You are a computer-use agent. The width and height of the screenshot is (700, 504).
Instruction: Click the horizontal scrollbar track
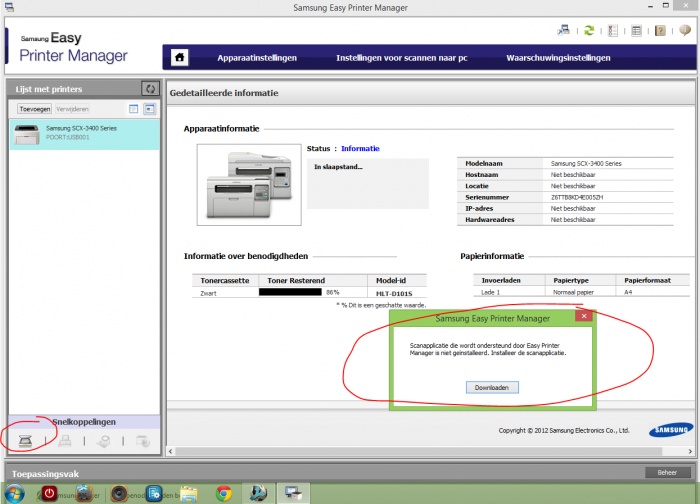pyautogui.click(x=419, y=451)
